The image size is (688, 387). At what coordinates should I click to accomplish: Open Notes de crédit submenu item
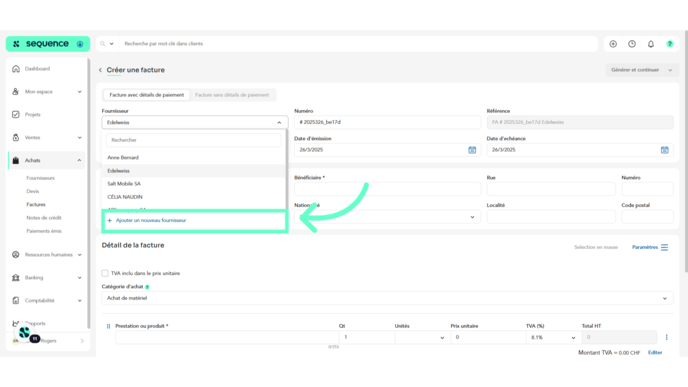coord(44,218)
